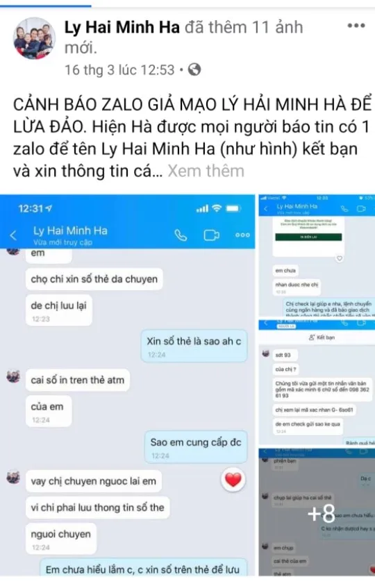Tap the red heart reaction icon
Screen dimensions: 375x588
click(x=233, y=480)
